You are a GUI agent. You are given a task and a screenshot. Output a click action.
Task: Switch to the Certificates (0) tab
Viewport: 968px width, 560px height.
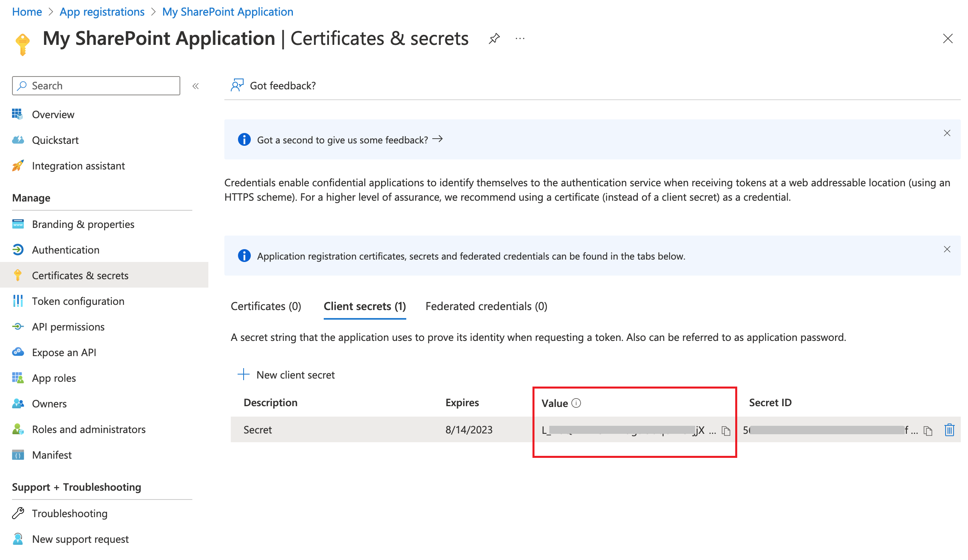[266, 306]
